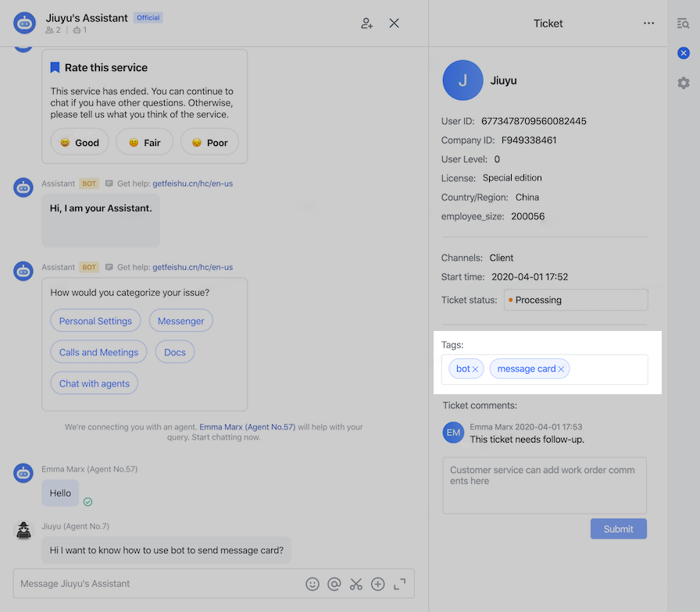Open the emoji picker in message box

tap(312, 584)
